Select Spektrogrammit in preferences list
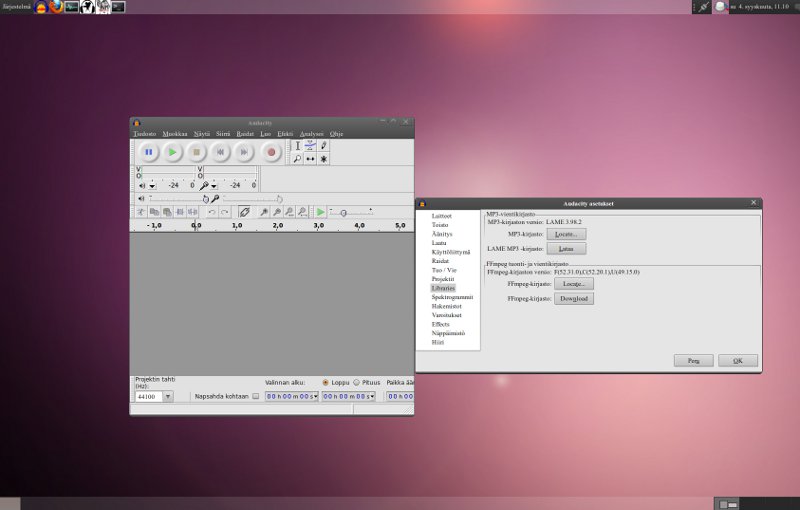The image size is (800, 510). (x=452, y=297)
